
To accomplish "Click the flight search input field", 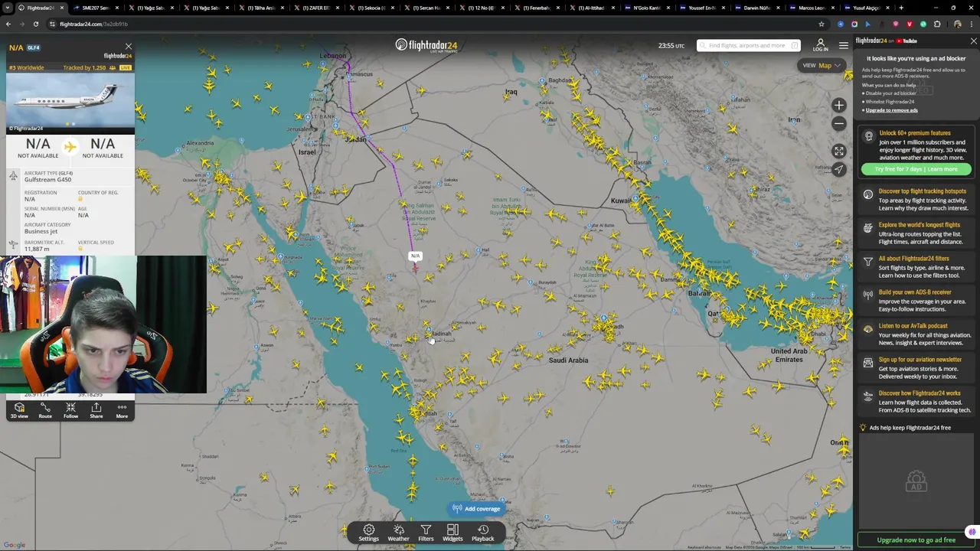I will (x=749, y=46).
